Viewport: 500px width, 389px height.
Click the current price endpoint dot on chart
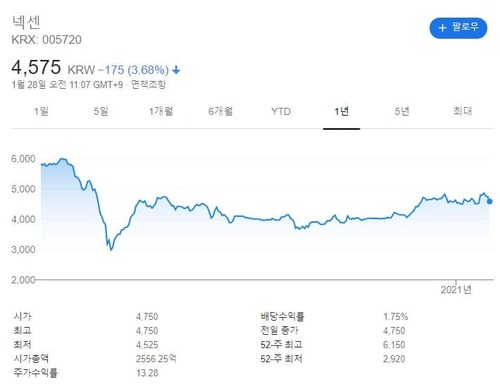click(x=489, y=201)
